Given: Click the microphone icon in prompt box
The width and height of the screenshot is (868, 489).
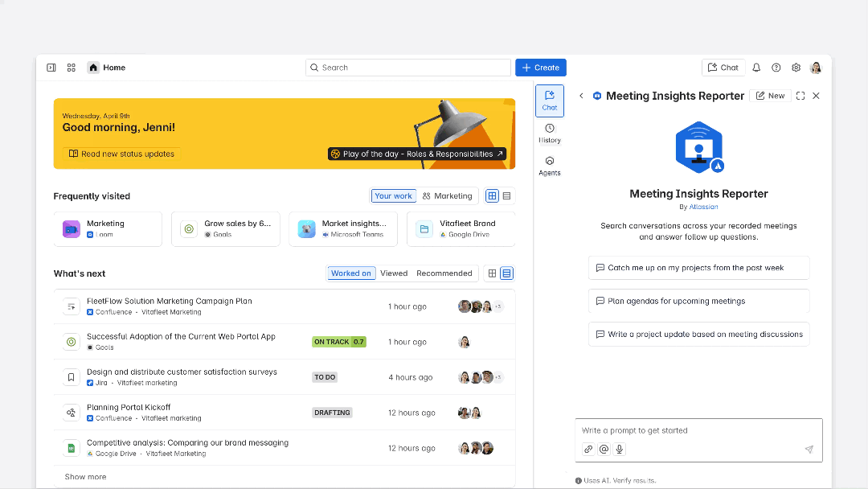Looking at the screenshot, I should (620, 450).
